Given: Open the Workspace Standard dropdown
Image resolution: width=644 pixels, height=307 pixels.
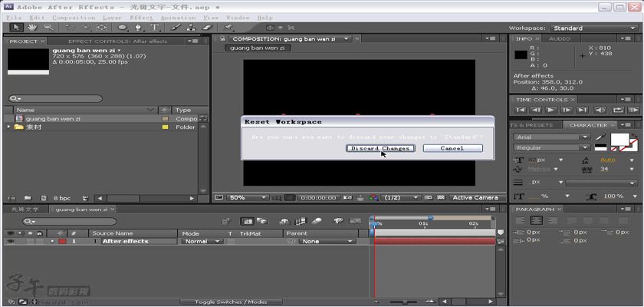Looking at the screenshot, I should coord(593,28).
